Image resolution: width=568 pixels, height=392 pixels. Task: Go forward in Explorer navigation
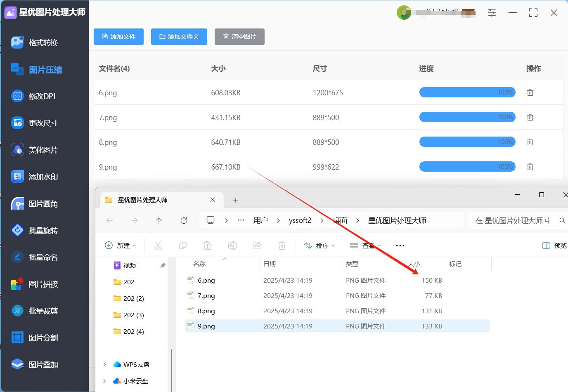point(134,220)
